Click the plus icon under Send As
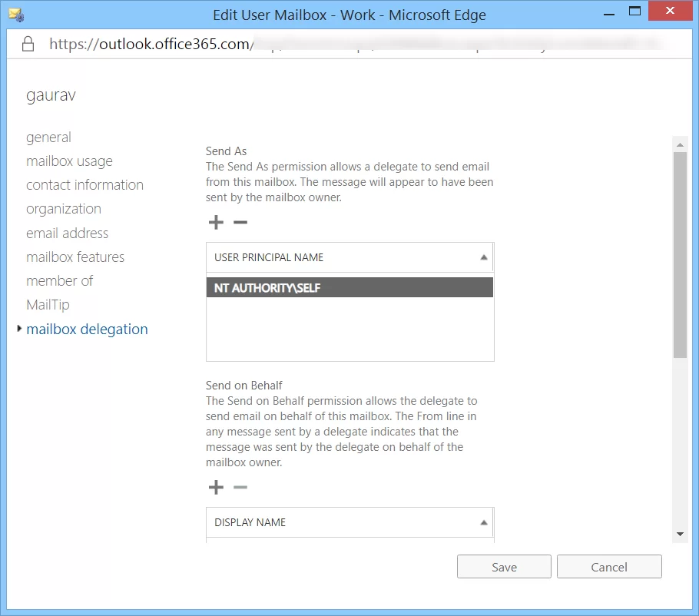The image size is (699, 616). 216,223
